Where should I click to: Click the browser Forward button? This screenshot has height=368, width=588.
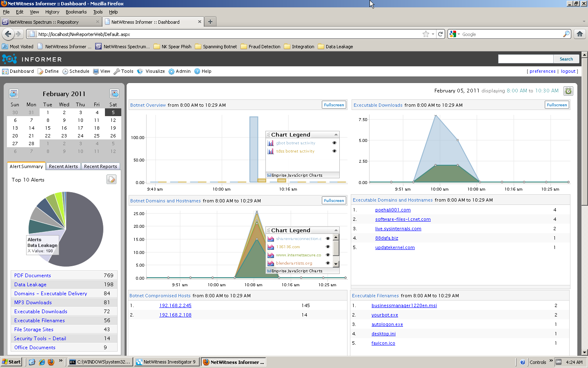click(x=18, y=34)
